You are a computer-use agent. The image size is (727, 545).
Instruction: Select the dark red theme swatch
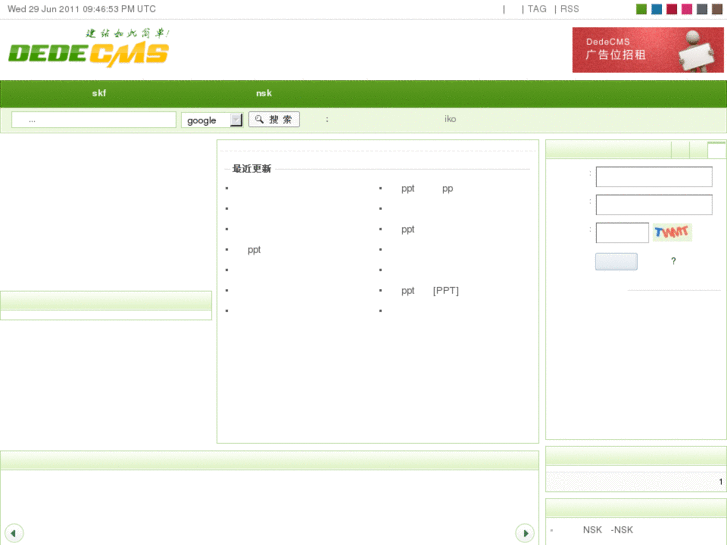tap(671, 9)
